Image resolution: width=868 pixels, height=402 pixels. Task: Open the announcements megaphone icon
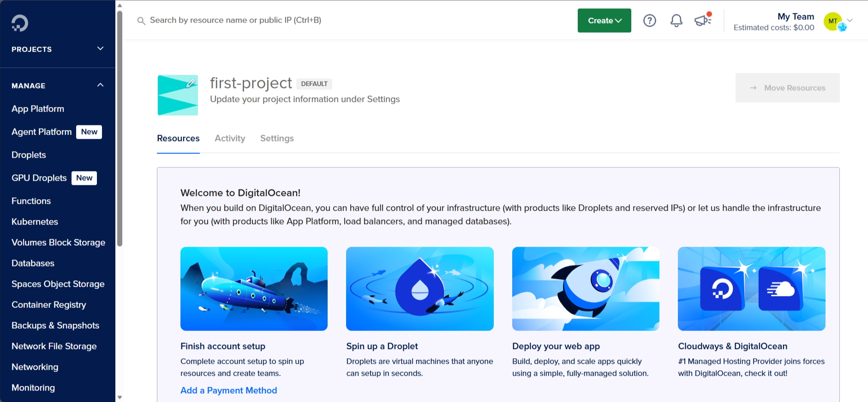pyautogui.click(x=703, y=20)
